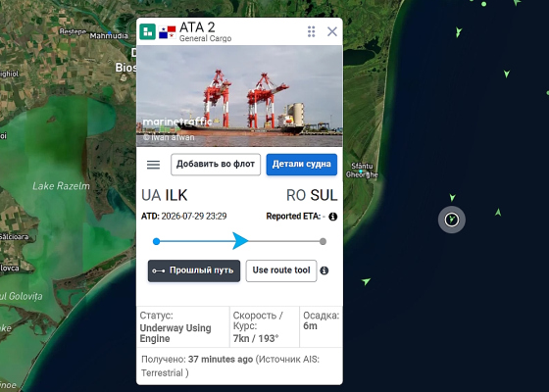
Task: Click the info icon beside Use route tool
Action: [x=324, y=270]
